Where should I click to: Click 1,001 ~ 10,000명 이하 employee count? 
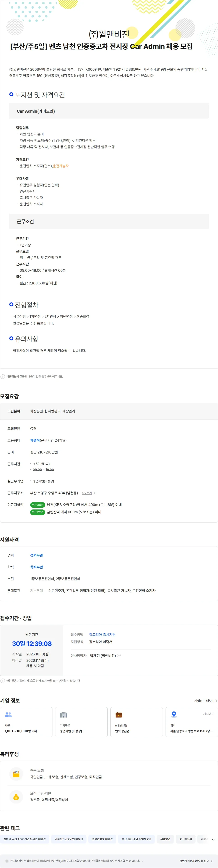tap(21, 731)
